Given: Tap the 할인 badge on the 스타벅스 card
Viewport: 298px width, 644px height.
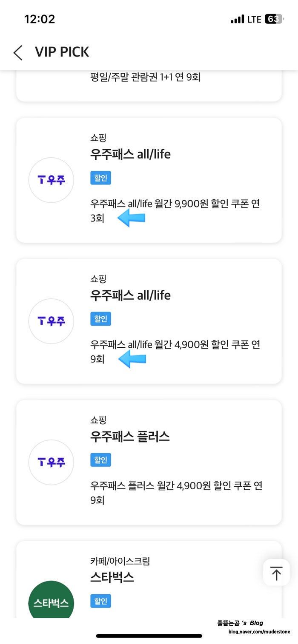Looking at the screenshot, I should pos(100,601).
